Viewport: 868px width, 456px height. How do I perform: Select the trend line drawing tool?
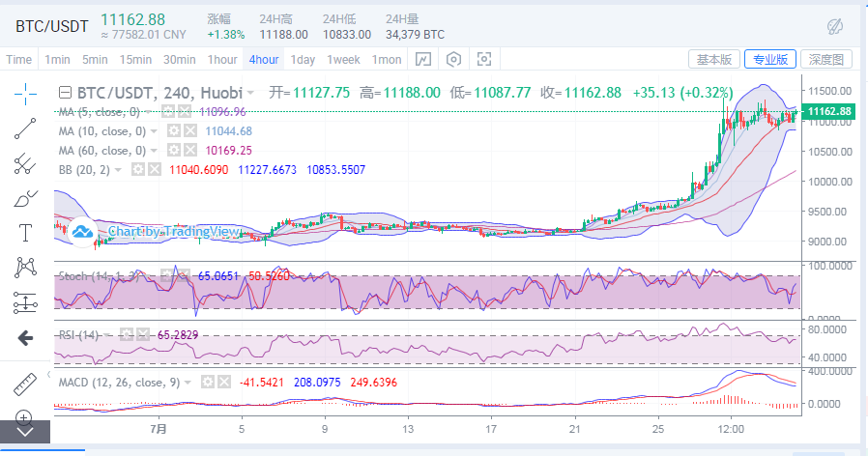pos(25,127)
